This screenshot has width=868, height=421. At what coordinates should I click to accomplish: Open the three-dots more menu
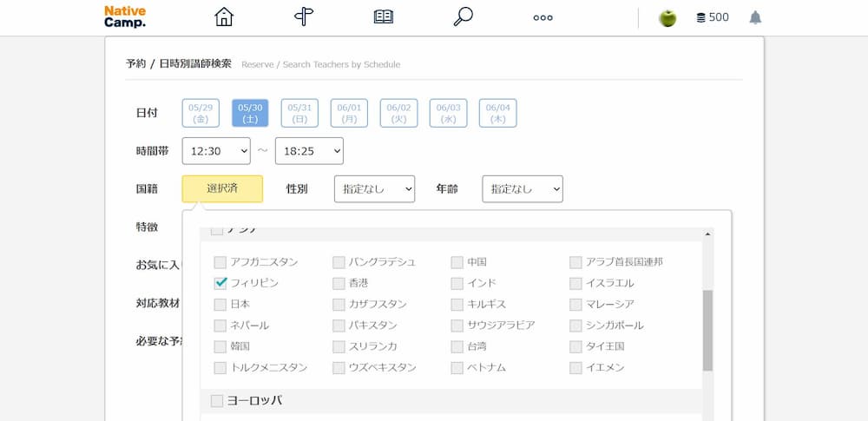pos(543,17)
